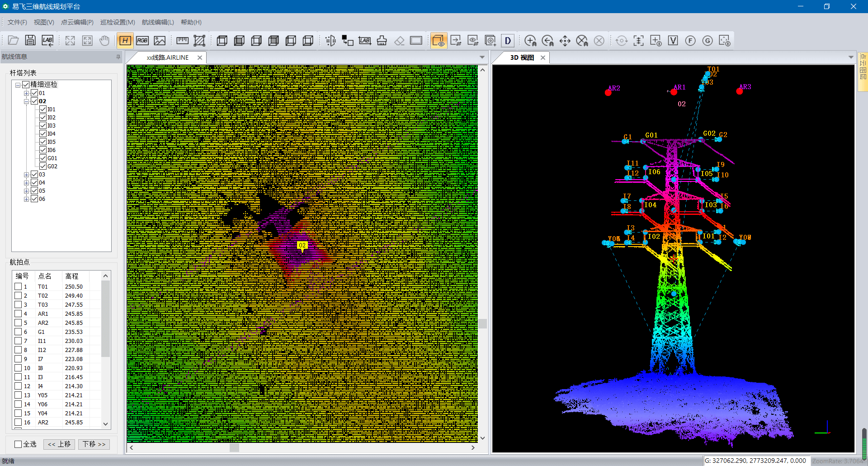The height and width of the screenshot is (466, 868).
Task: Click the boxed D toolbar button
Action: 508,41
